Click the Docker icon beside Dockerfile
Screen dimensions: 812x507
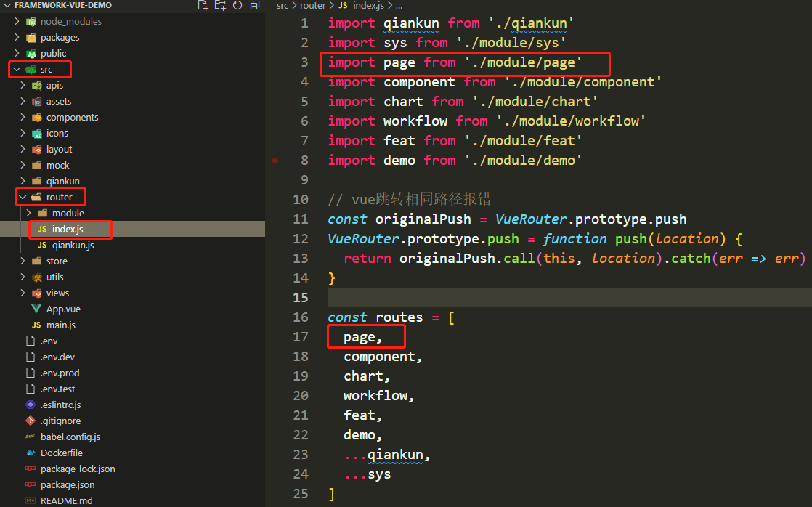coord(31,453)
